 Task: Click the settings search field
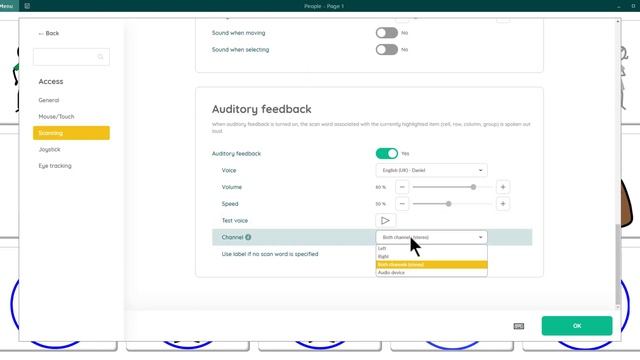point(71,57)
